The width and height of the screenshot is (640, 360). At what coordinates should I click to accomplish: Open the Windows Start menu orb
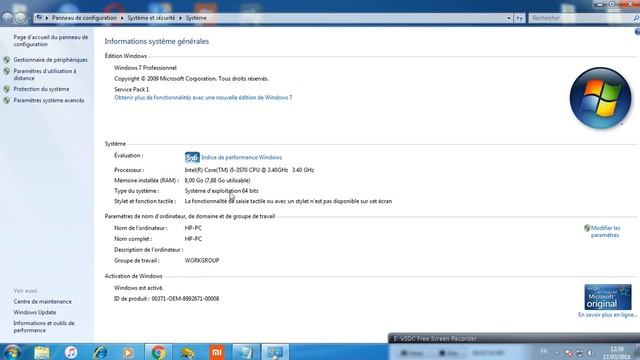pyautogui.click(x=12, y=352)
